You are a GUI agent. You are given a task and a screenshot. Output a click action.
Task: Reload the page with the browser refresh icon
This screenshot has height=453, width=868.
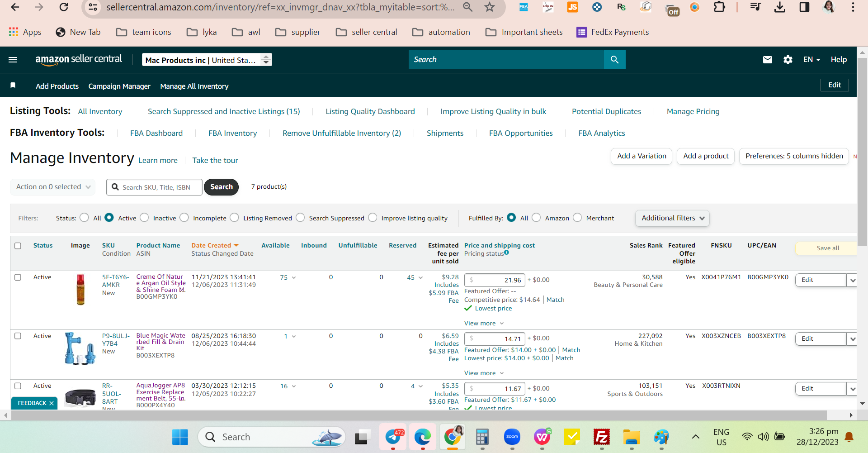pos(64,7)
